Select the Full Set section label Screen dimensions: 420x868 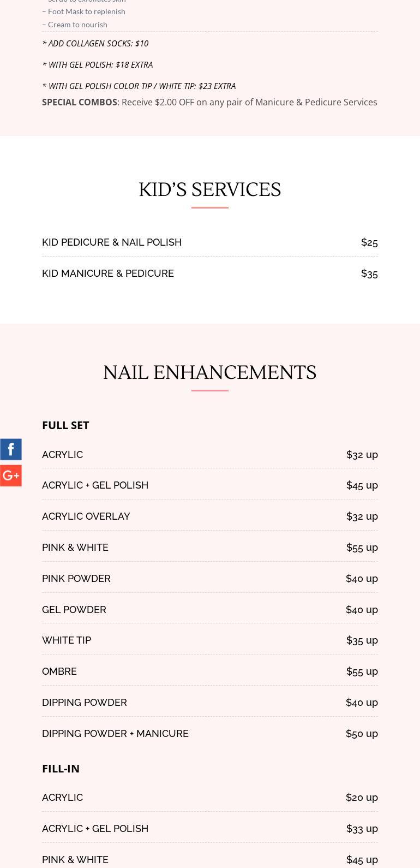[65, 425]
